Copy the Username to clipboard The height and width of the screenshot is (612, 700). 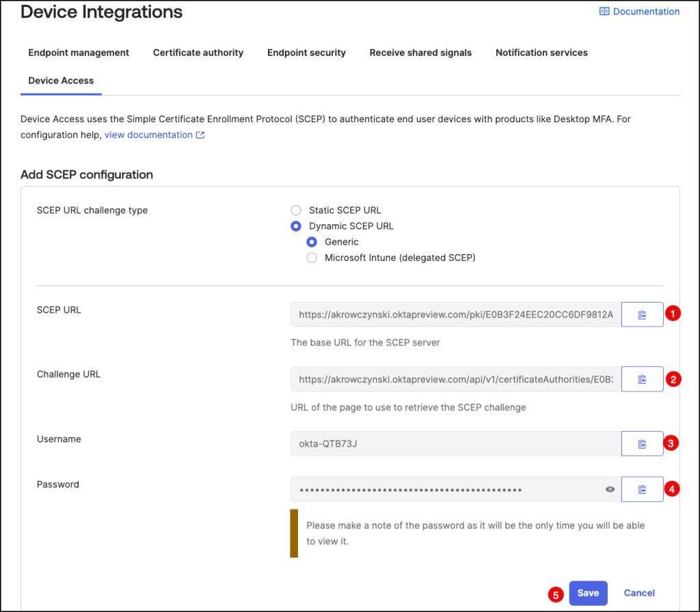[642, 444]
